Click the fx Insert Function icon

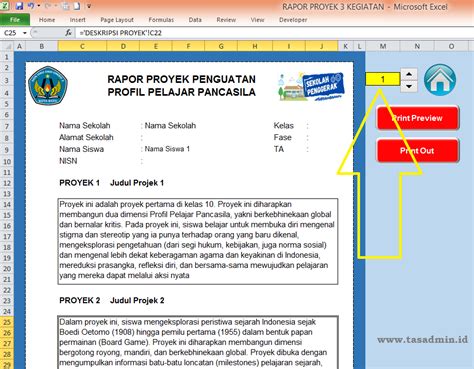tap(68, 33)
